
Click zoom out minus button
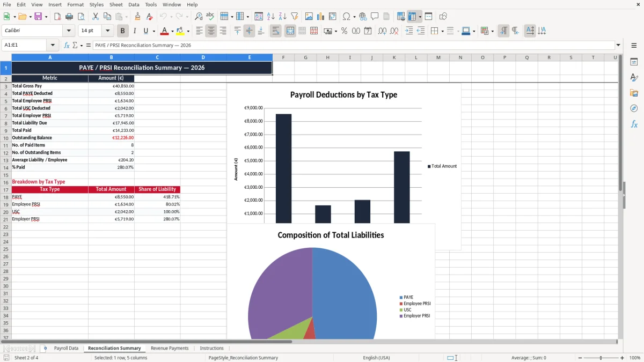tap(580, 358)
